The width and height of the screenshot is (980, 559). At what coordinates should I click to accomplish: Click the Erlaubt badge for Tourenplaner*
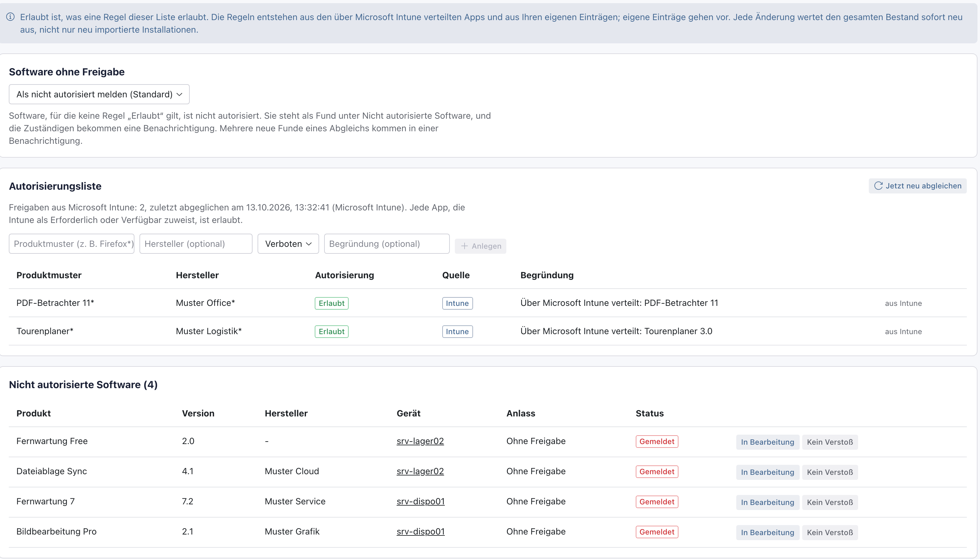[331, 331]
